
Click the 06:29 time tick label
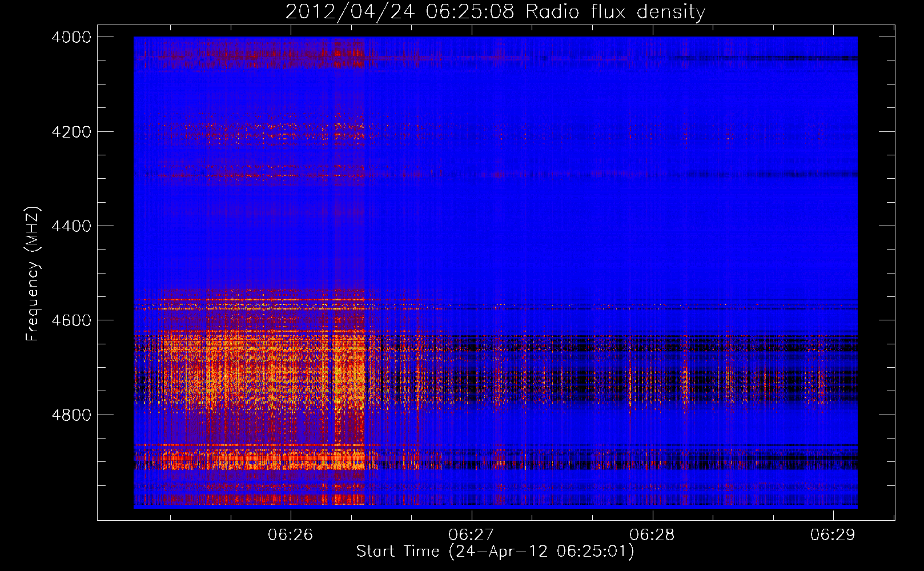click(x=833, y=534)
